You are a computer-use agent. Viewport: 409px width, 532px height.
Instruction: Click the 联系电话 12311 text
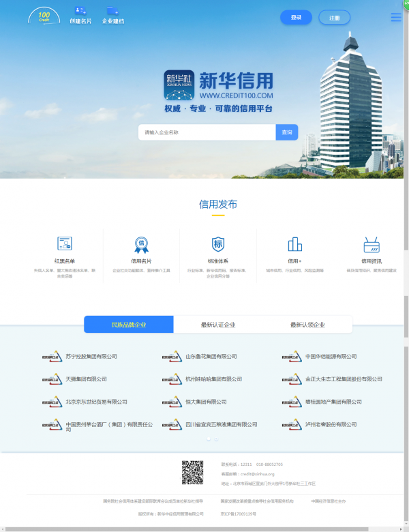point(237,464)
